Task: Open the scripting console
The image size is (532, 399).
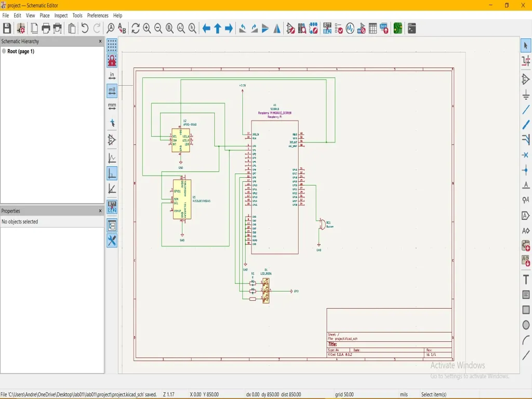Action: [411, 29]
